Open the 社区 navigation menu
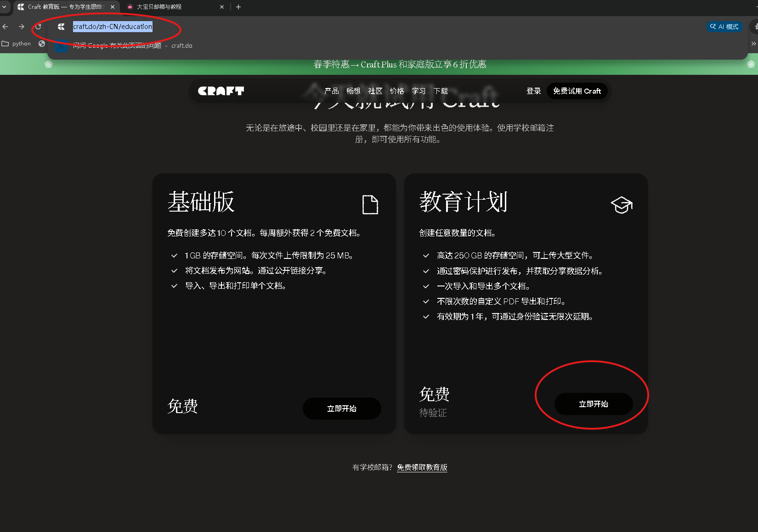 [x=375, y=91]
